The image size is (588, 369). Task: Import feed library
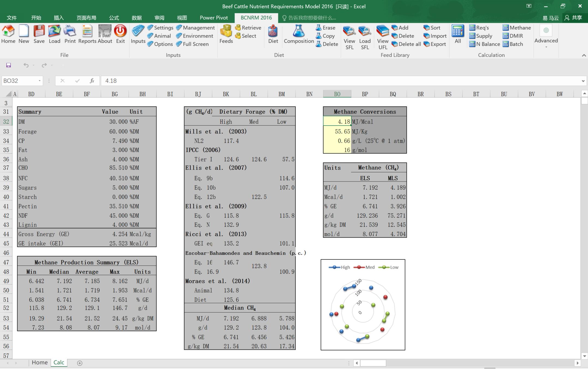(435, 36)
